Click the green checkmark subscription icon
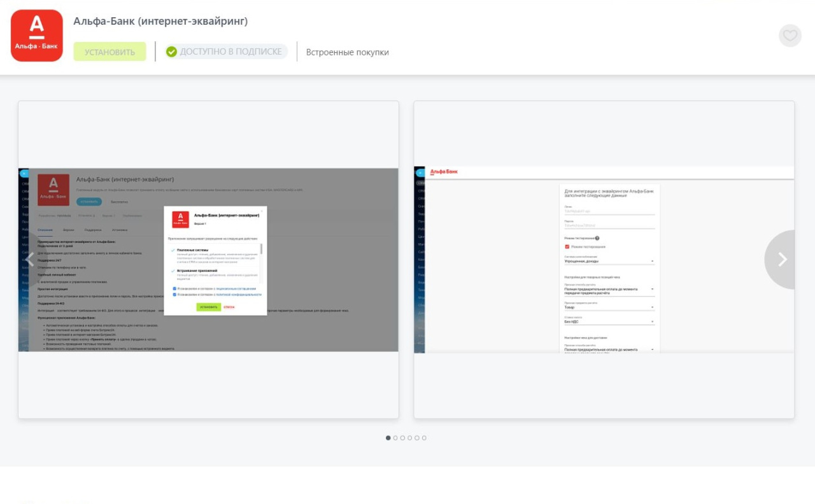The height and width of the screenshot is (504, 815). point(171,52)
